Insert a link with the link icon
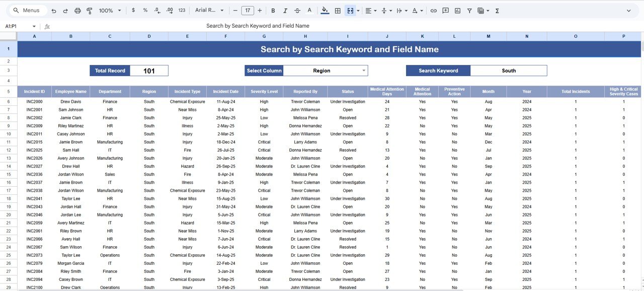The height and width of the screenshot is (291, 644). click(x=433, y=10)
